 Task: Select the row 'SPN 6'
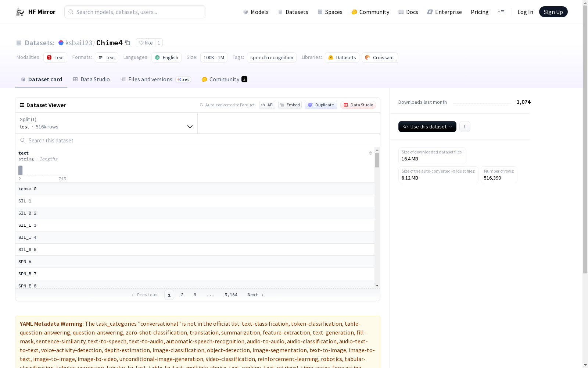tap(195, 262)
